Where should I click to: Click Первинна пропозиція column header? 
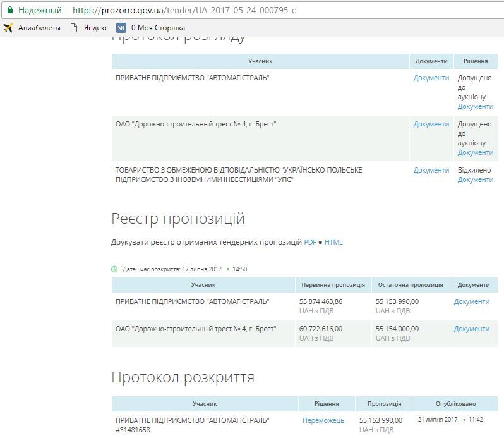333,285
